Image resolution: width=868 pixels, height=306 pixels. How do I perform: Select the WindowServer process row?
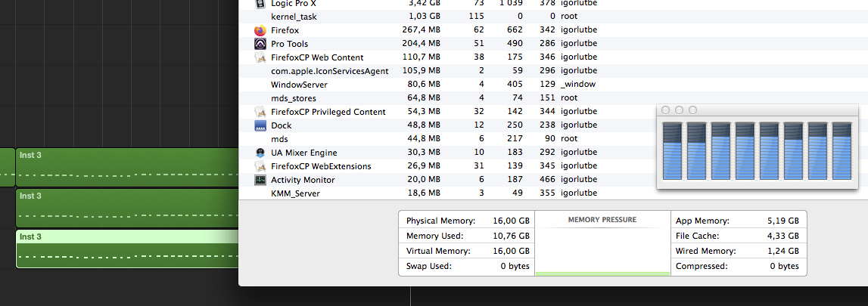pyautogui.click(x=299, y=85)
